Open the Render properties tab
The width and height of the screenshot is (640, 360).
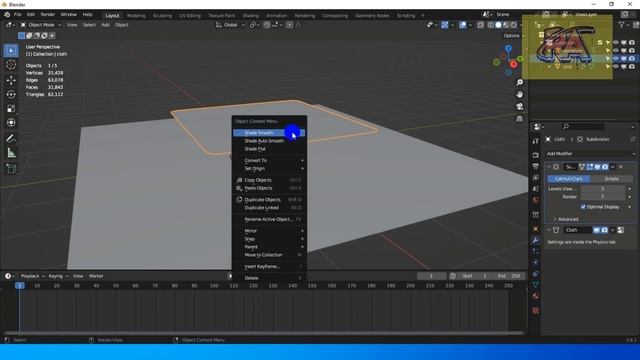[x=536, y=156]
